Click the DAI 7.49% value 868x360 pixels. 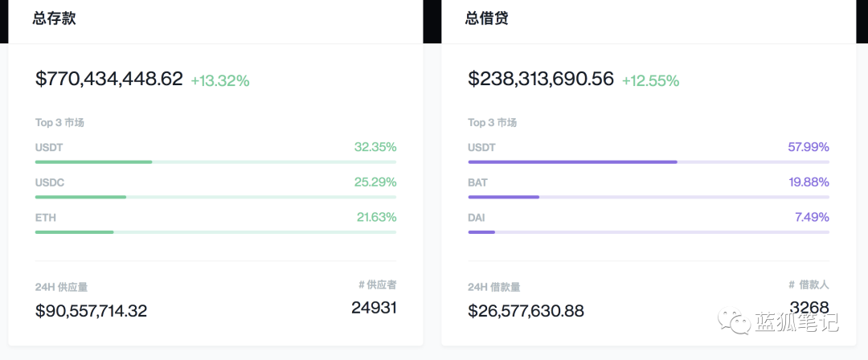[812, 217]
